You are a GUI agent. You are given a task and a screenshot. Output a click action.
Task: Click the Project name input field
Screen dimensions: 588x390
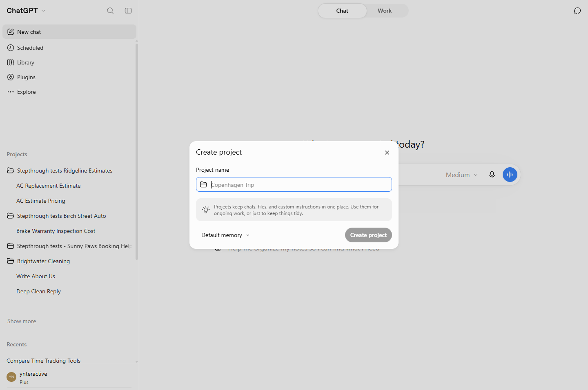[x=294, y=184]
